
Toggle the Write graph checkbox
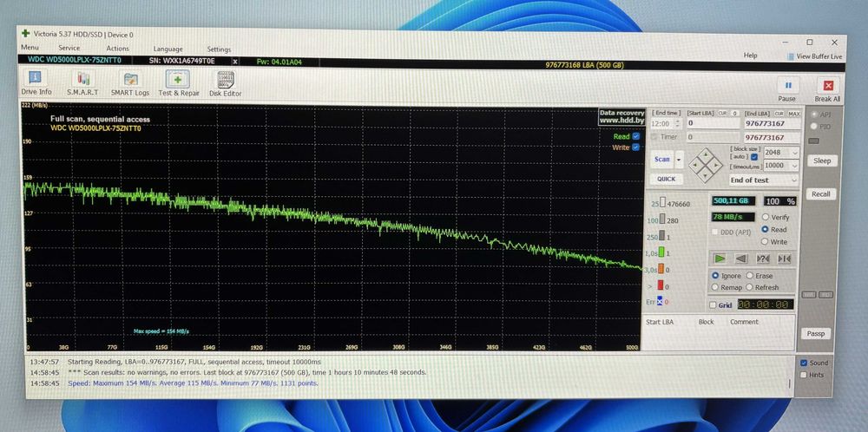pos(635,147)
